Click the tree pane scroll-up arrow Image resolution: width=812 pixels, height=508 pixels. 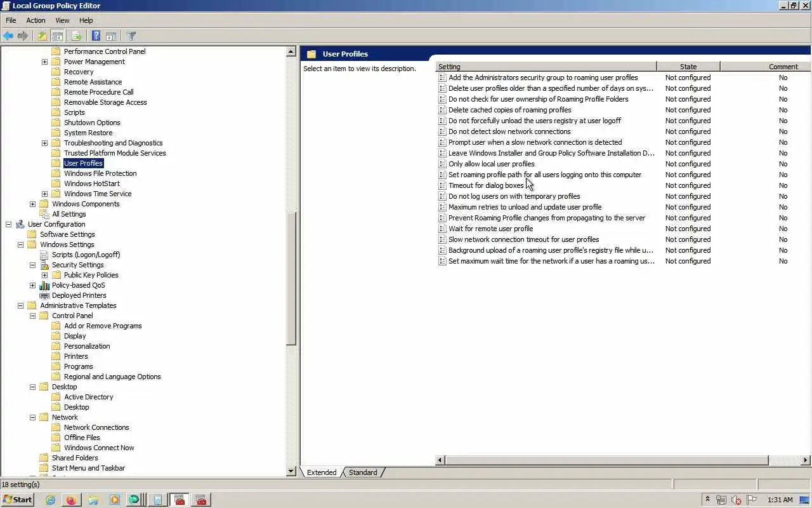[x=291, y=51]
